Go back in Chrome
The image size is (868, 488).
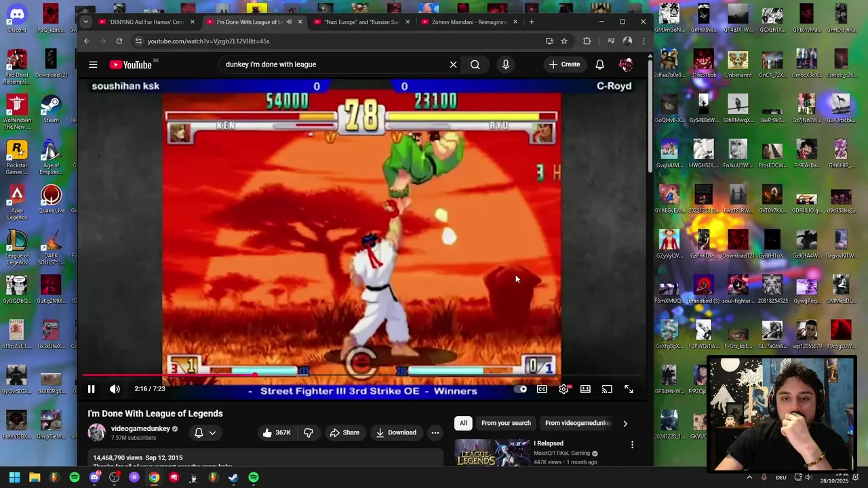click(x=87, y=41)
